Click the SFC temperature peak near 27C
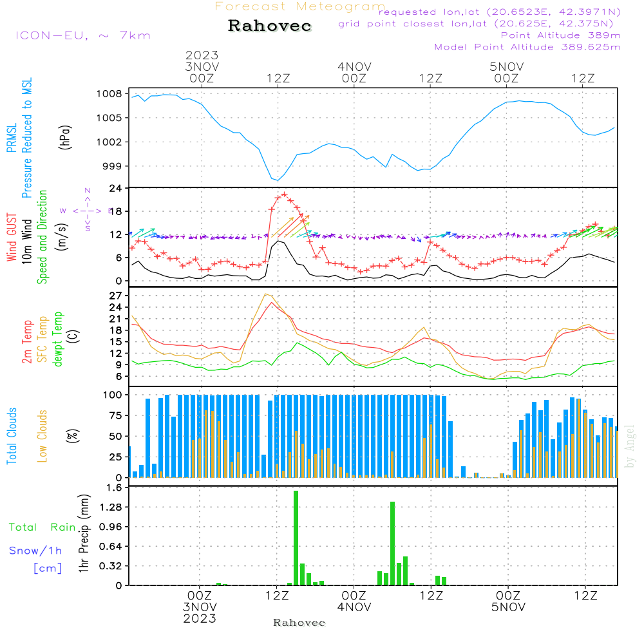The height and width of the screenshot is (644, 644). [266, 294]
